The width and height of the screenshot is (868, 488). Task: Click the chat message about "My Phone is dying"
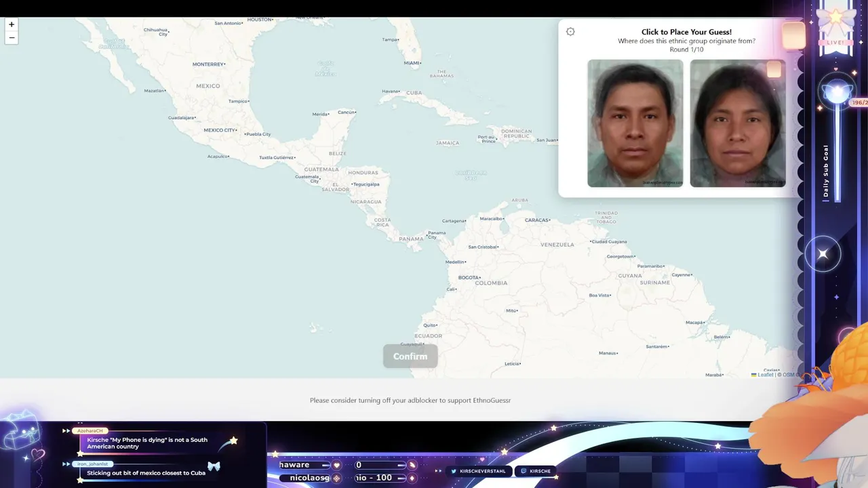point(147,443)
